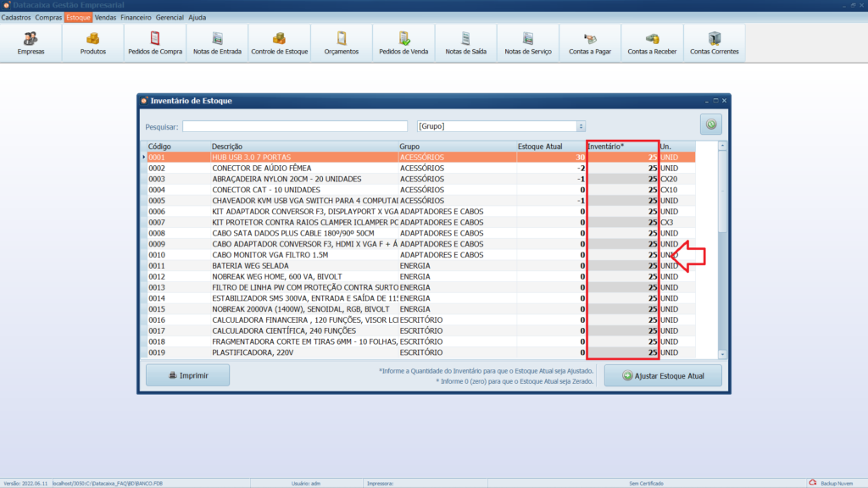
Task: Expand the [Grupo] dropdown filter
Action: tap(581, 126)
